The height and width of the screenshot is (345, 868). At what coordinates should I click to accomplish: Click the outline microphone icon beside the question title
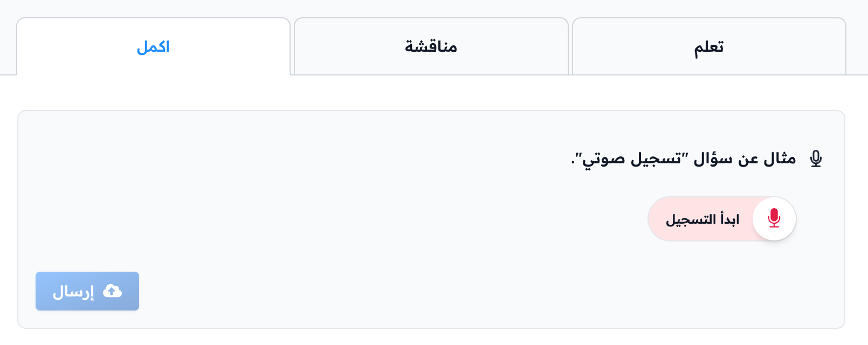[x=816, y=159]
